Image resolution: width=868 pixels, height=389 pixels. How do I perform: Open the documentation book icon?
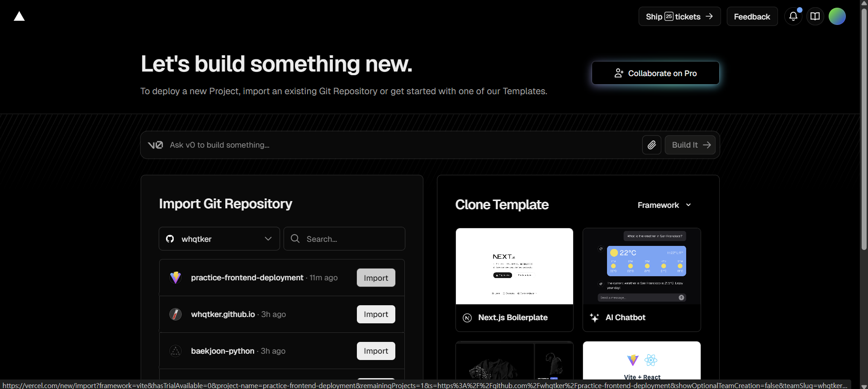pos(815,16)
